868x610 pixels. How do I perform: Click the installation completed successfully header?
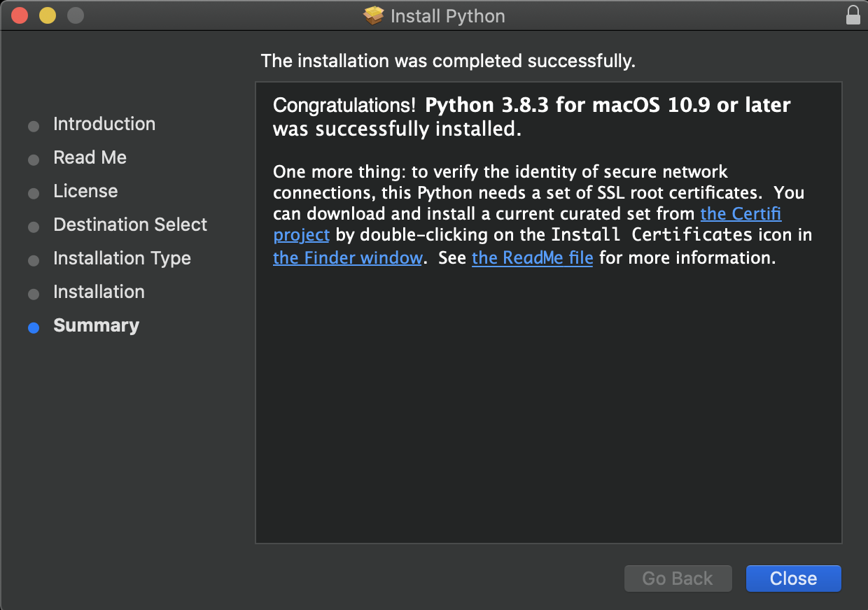point(448,61)
